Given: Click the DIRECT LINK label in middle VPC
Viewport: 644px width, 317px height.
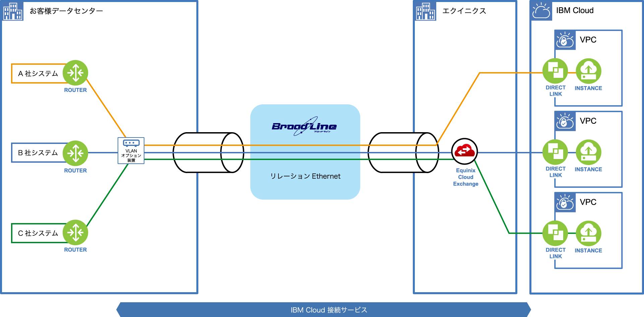Looking at the screenshot, I should (556, 172).
